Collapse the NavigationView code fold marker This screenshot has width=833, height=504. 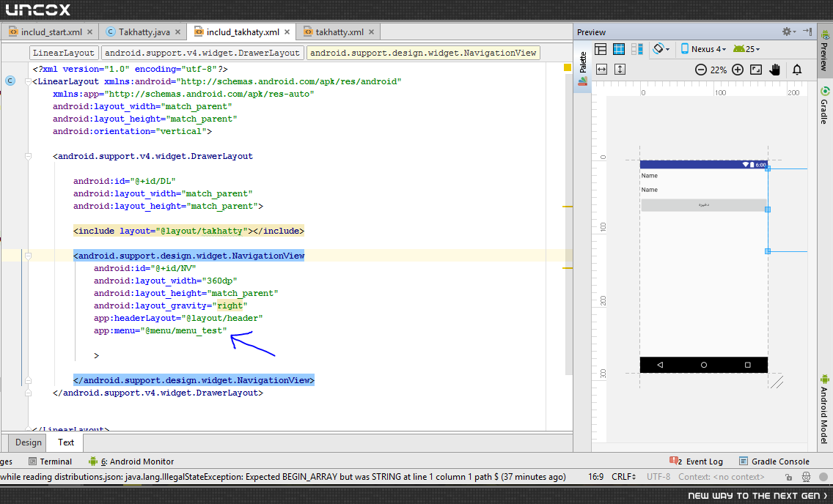tap(28, 256)
